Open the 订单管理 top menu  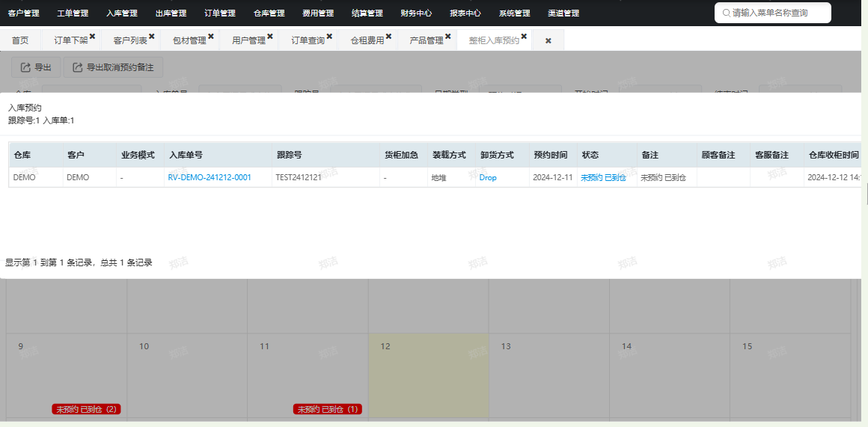pos(220,13)
